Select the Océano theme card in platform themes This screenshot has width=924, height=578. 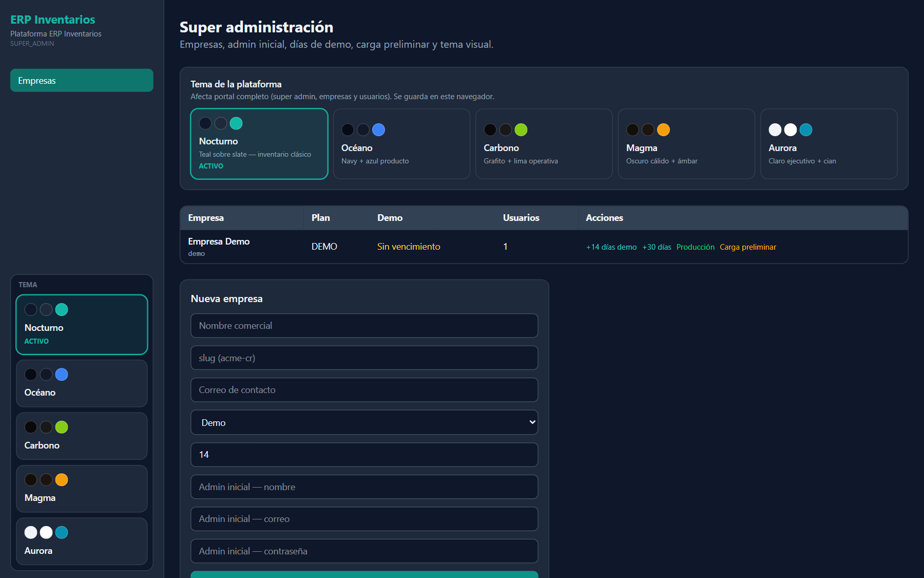tap(401, 144)
